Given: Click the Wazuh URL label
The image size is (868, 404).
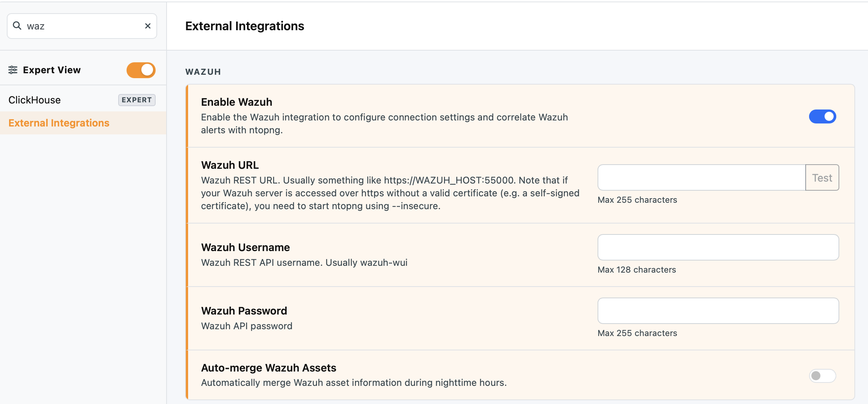Looking at the screenshot, I should (230, 165).
